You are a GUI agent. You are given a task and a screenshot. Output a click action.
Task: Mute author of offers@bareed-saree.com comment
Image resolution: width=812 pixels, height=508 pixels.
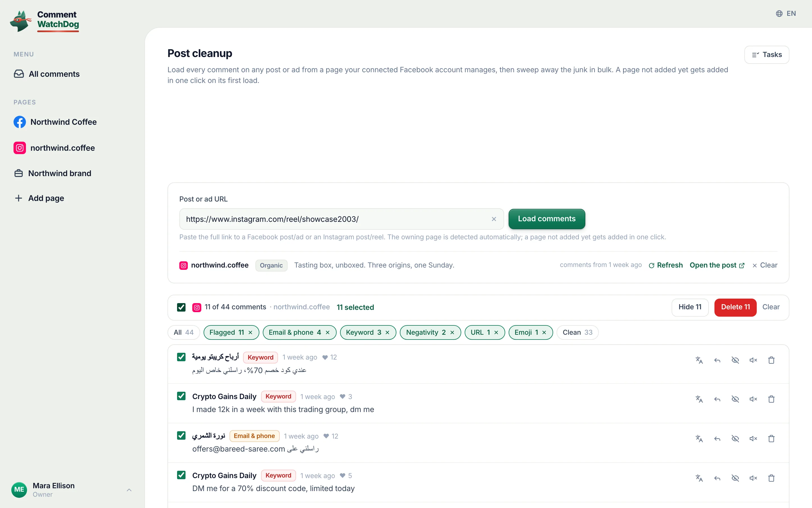tap(753, 439)
